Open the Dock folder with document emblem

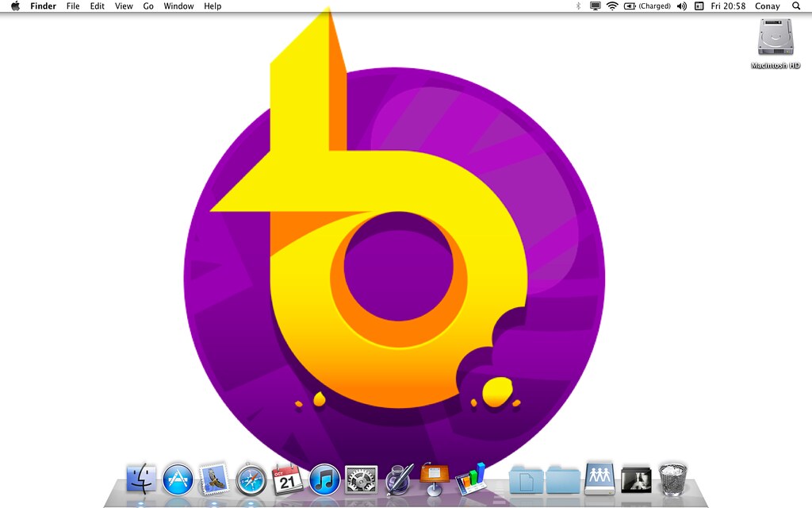(x=527, y=479)
